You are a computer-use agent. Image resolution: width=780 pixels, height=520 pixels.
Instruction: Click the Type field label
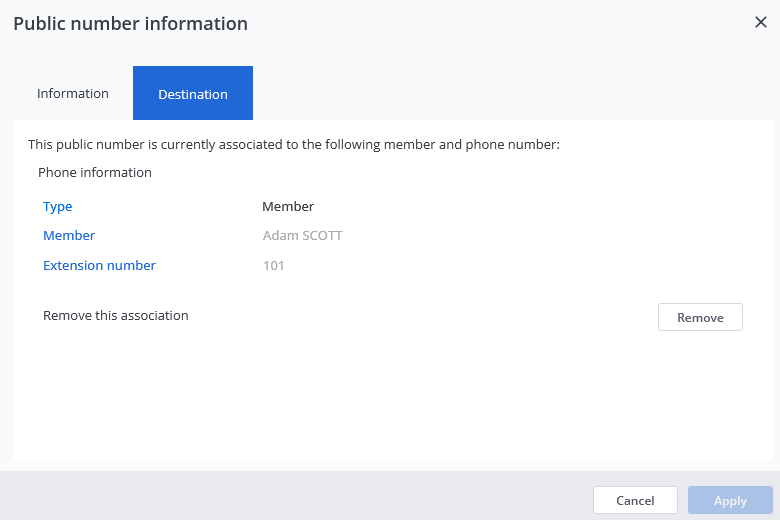pos(58,207)
